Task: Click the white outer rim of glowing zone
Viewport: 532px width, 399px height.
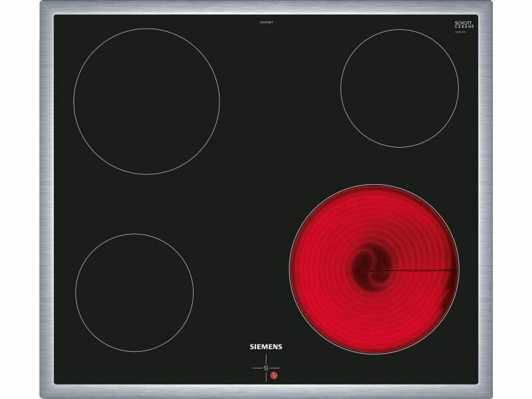Action: [374, 185]
